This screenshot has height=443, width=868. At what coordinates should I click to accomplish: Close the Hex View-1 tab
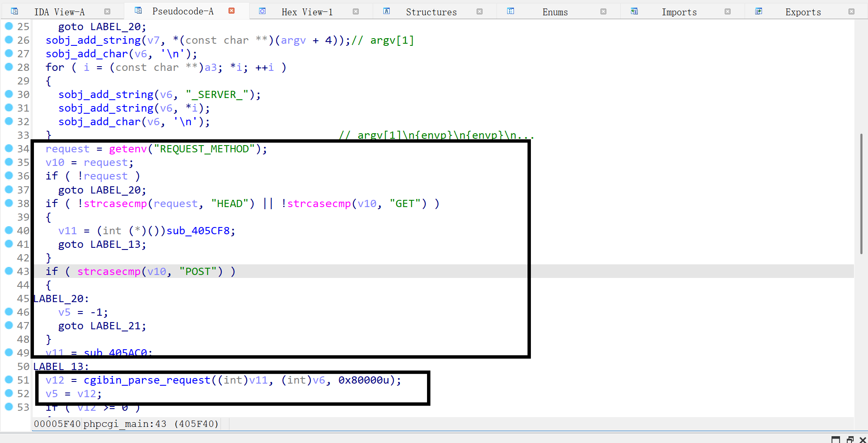click(x=356, y=11)
